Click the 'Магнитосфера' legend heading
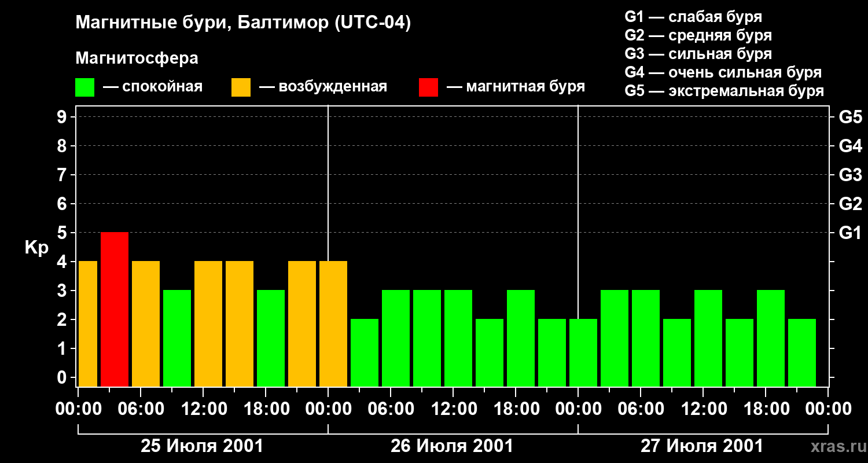 click(137, 58)
